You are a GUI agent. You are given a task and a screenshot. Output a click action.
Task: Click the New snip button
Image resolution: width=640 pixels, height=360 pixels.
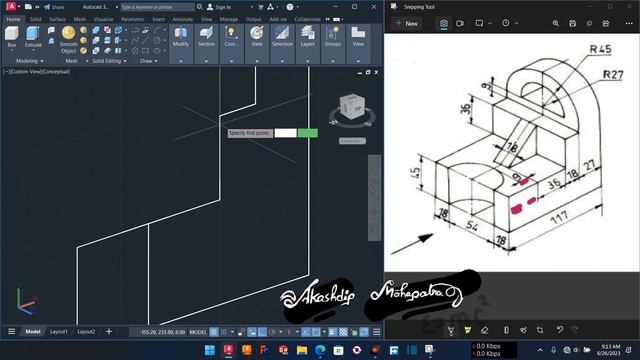(407, 23)
